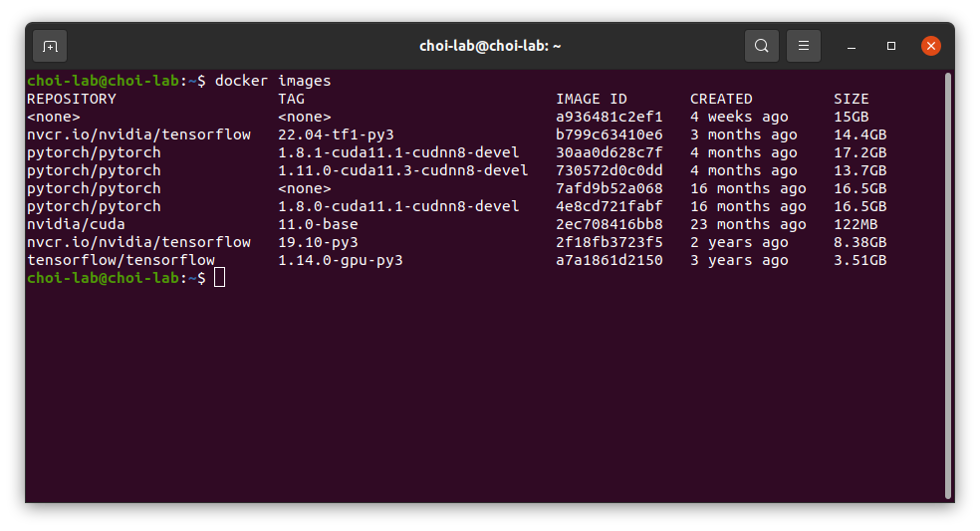Click the typed command docker images
This screenshot has height=531, width=980.
pyautogui.click(x=273, y=81)
